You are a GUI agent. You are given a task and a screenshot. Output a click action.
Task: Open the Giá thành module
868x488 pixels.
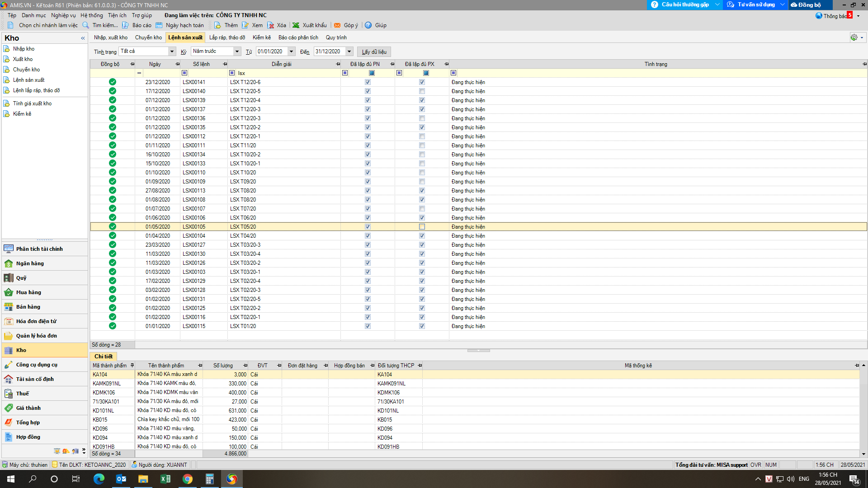pos(28,408)
